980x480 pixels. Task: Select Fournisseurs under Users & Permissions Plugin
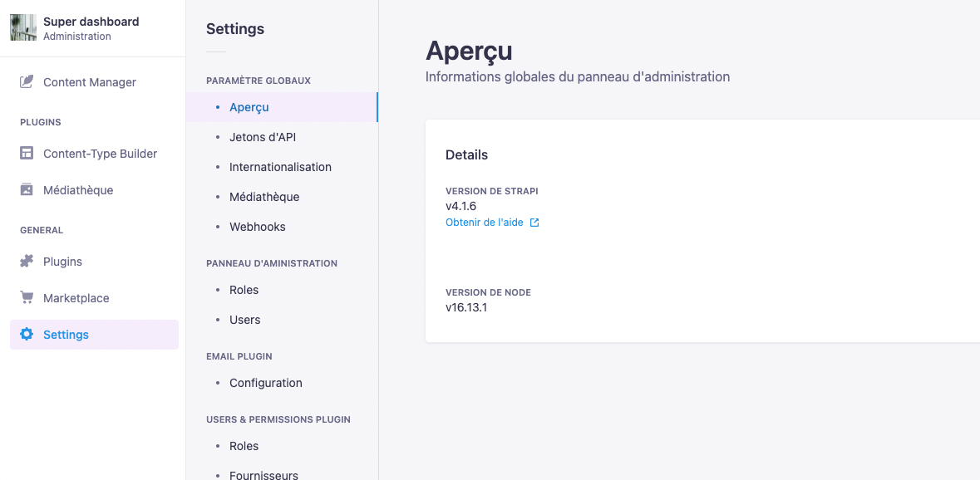[x=263, y=475]
